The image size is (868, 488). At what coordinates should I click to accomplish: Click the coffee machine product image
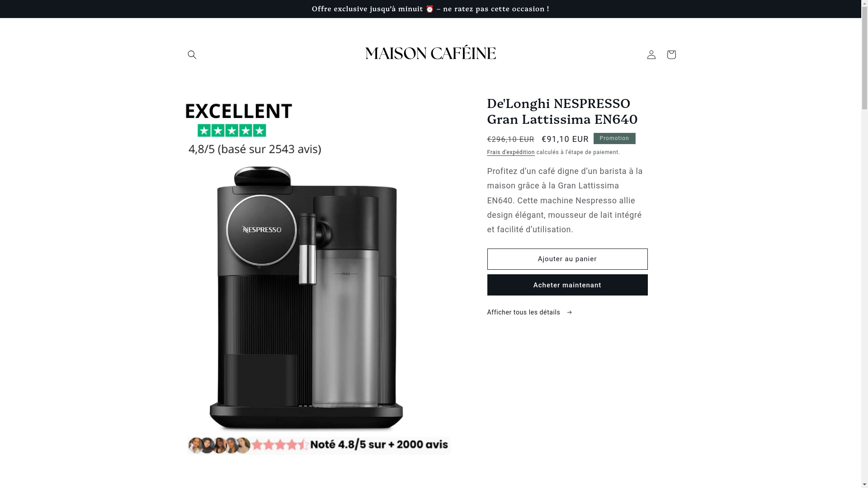click(306, 298)
